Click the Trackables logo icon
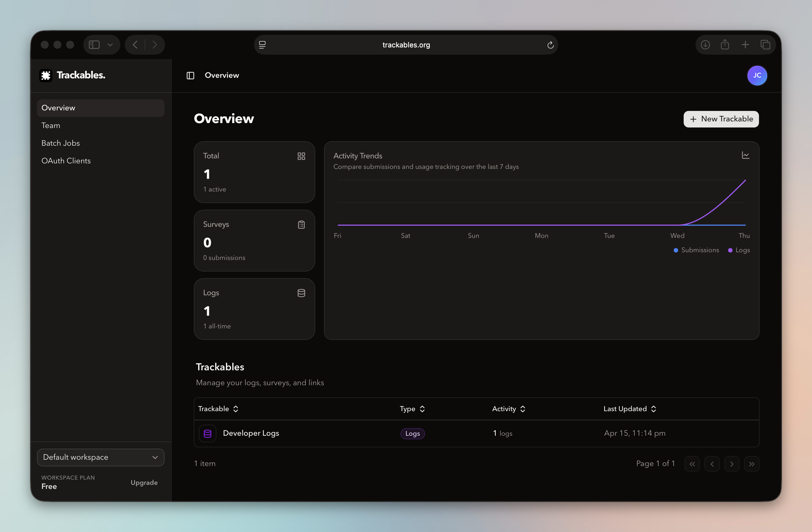Viewport: 812px width, 532px height. (46, 75)
